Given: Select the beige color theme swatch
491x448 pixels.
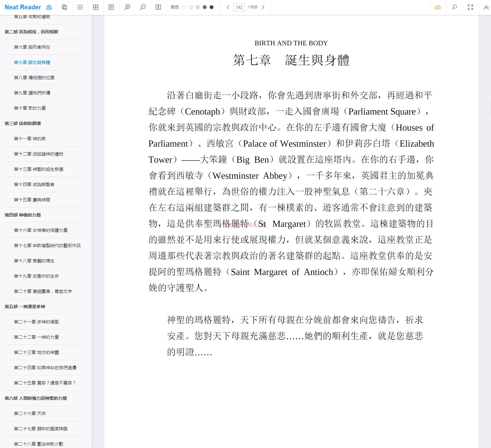Looking at the screenshot, I should point(191,7).
